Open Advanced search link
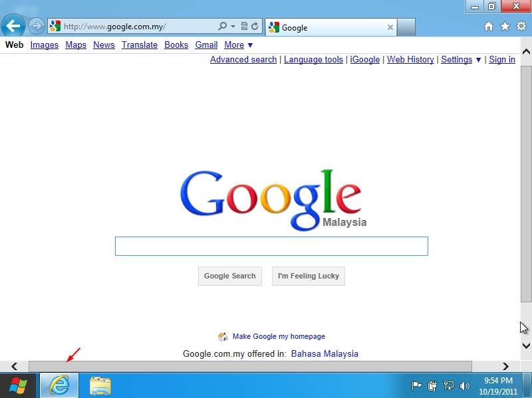Image resolution: width=532 pixels, height=398 pixels. [243, 59]
